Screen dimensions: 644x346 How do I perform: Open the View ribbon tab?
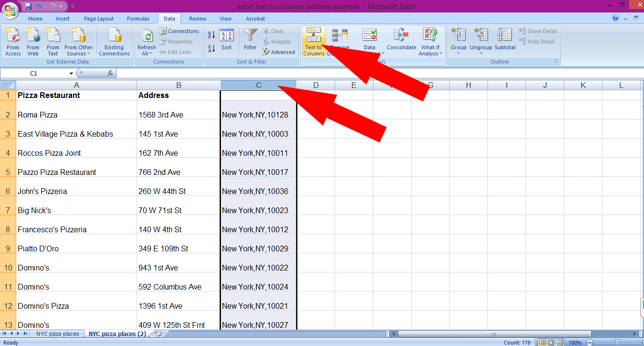coord(226,19)
